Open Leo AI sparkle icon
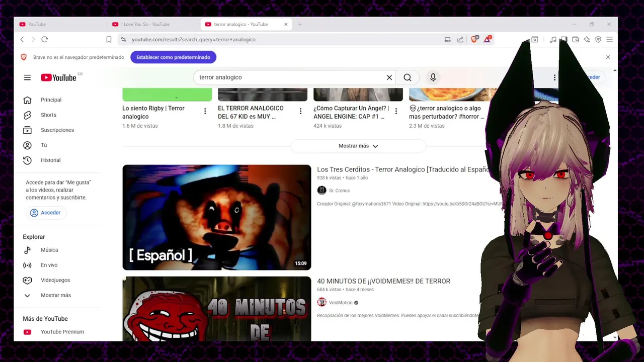This screenshot has height=362, width=644. [x=587, y=39]
